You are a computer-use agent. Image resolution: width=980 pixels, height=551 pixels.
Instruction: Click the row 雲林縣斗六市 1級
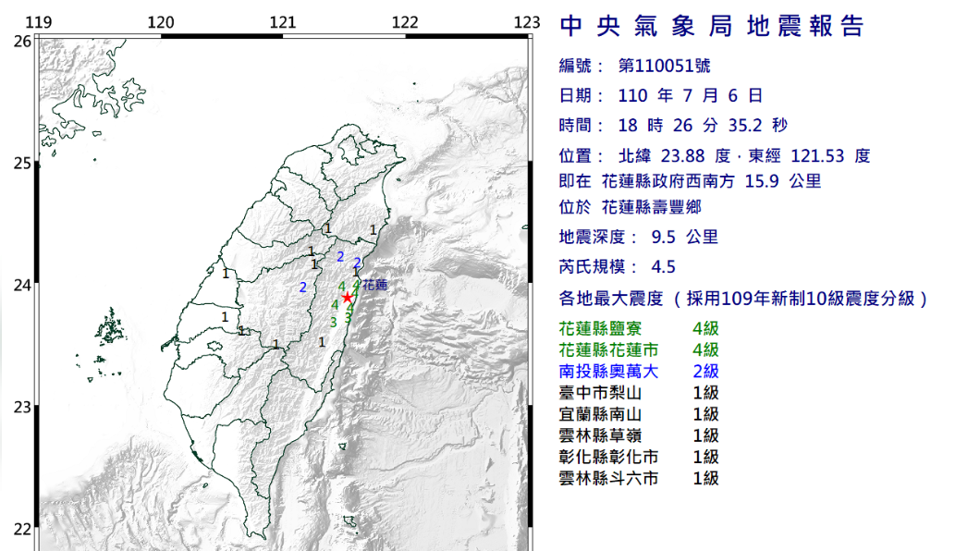pyautogui.click(x=639, y=478)
